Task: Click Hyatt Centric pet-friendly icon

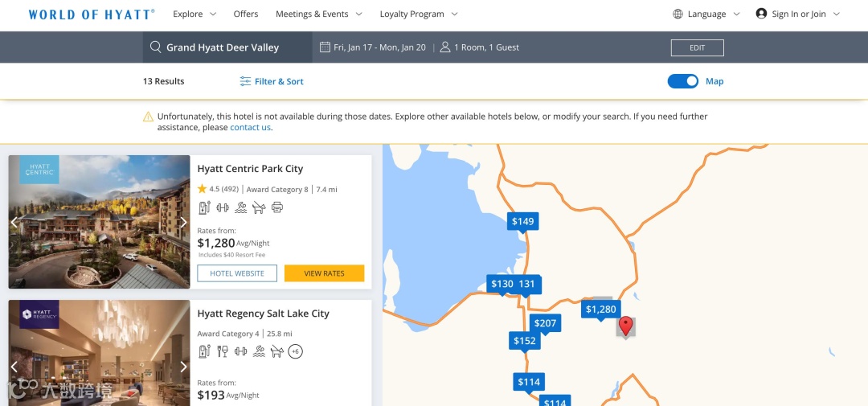Action: coord(259,207)
